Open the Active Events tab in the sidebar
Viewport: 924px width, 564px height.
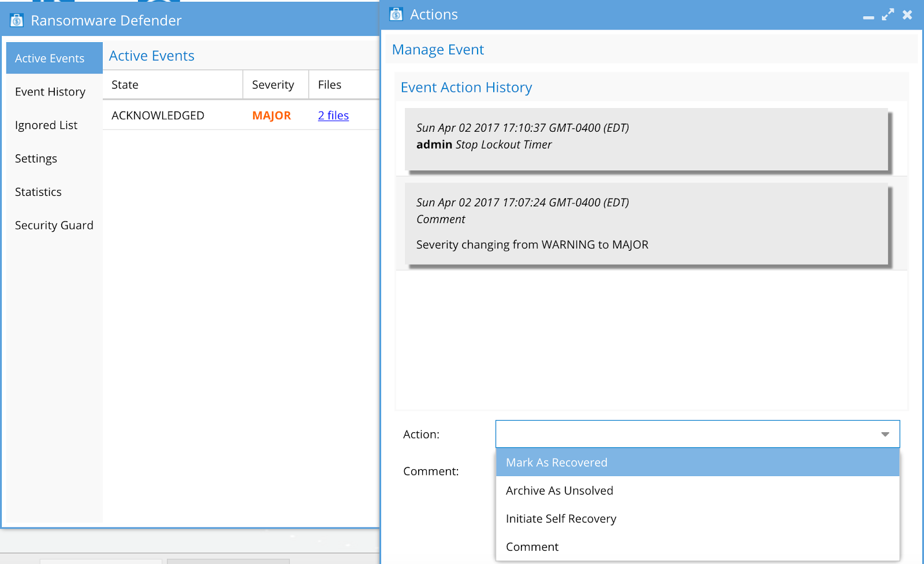click(x=54, y=58)
